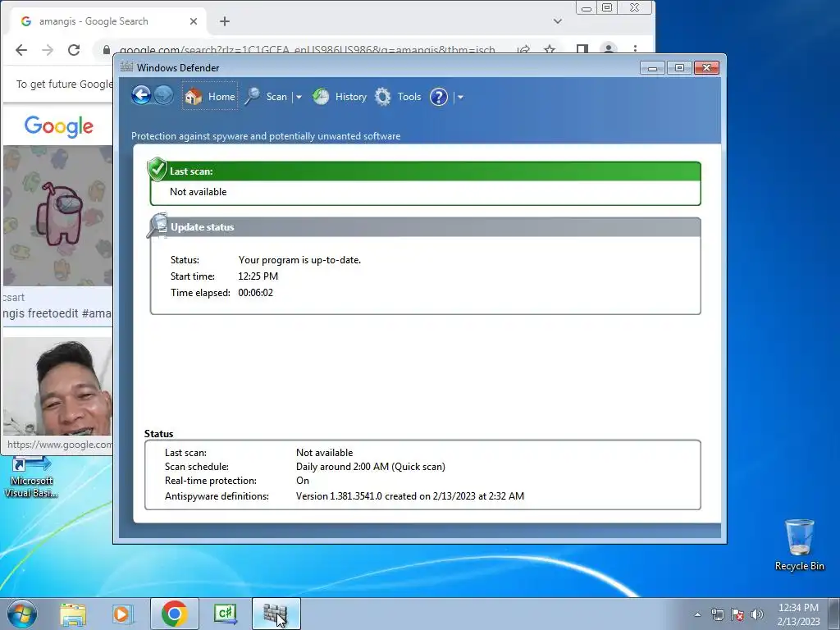Open the History page
This screenshot has width=840, height=630.
(339, 97)
